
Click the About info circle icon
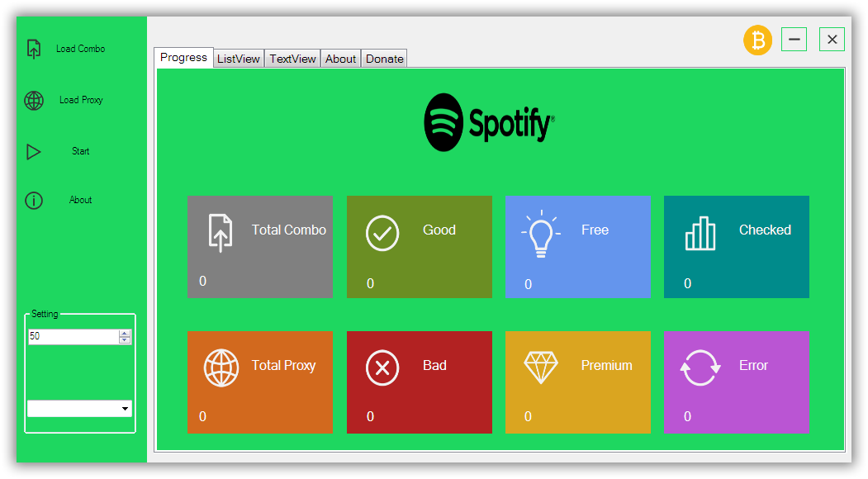pos(34,201)
